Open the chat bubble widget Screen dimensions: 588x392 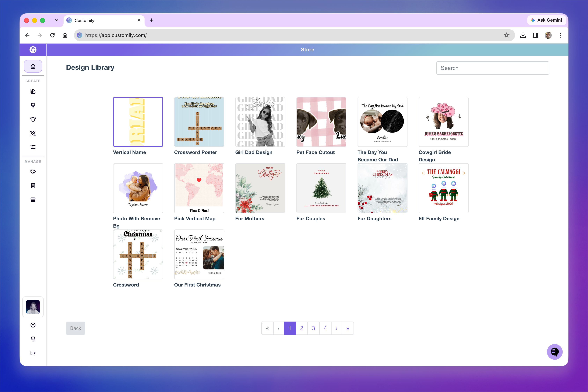click(x=555, y=352)
